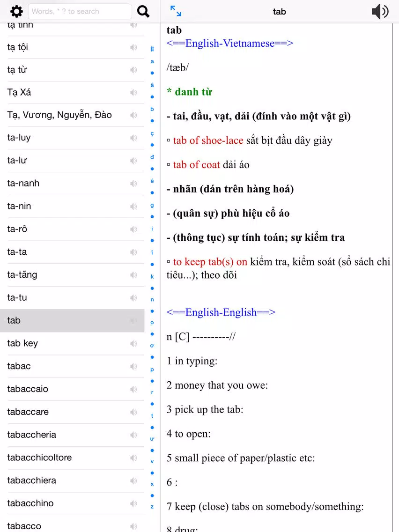Image resolution: width=399 pixels, height=532 pixels.
Task: Play pronunciation with the large speaker icon
Action: [x=380, y=12]
